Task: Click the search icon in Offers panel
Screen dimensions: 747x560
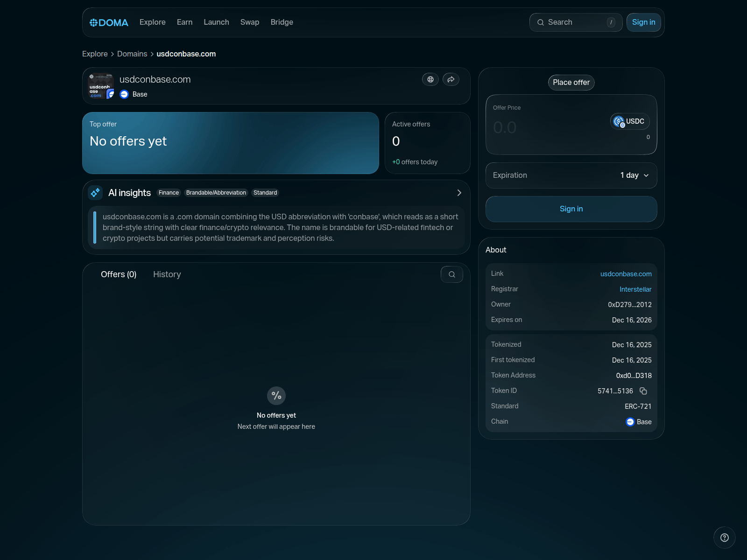Action: coord(452,274)
